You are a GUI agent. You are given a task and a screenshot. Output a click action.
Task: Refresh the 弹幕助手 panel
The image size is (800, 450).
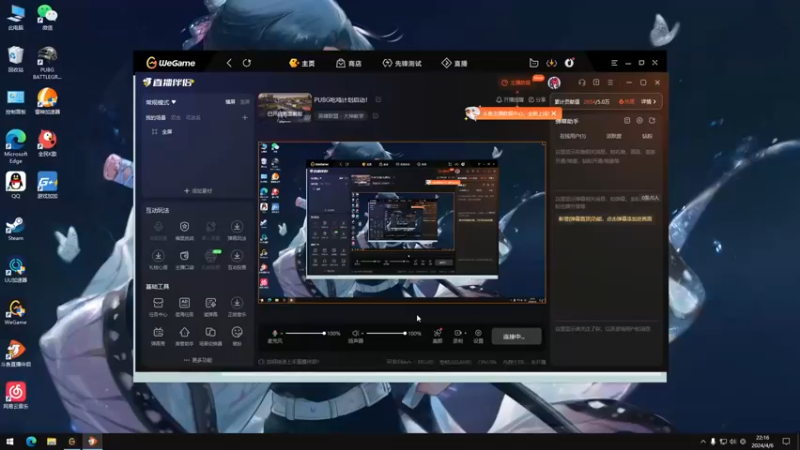point(652,121)
